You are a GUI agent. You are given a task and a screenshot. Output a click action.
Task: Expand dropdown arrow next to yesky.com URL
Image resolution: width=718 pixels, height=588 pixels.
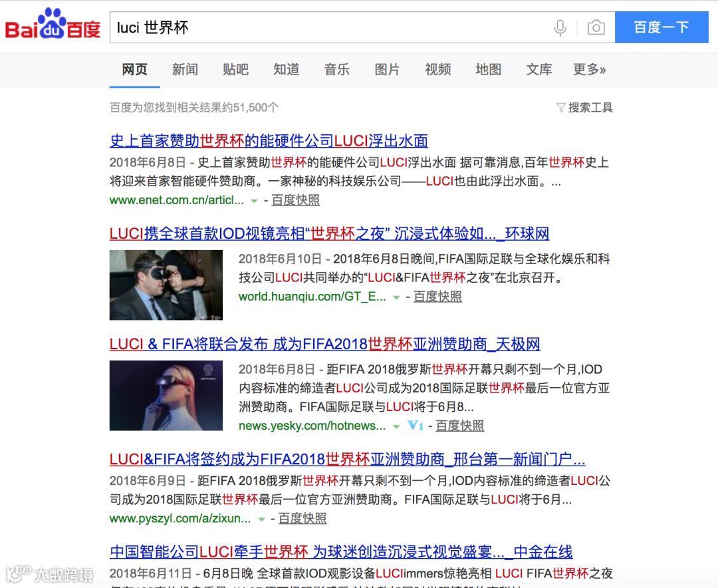coord(396,426)
